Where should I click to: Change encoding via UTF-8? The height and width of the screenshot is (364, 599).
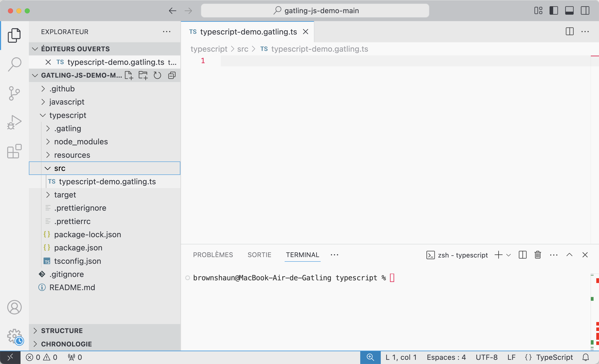click(x=487, y=357)
